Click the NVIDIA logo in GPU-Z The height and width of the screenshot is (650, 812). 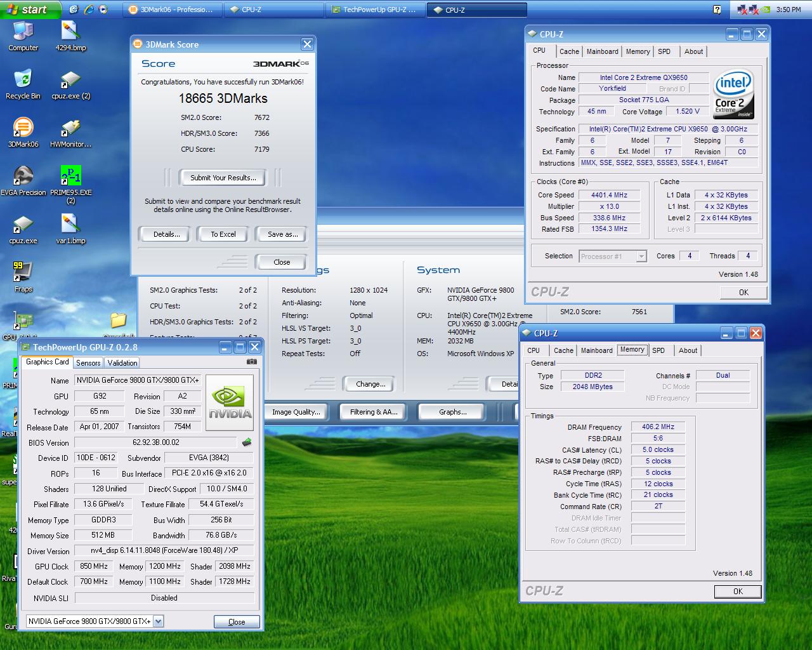(x=230, y=402)
